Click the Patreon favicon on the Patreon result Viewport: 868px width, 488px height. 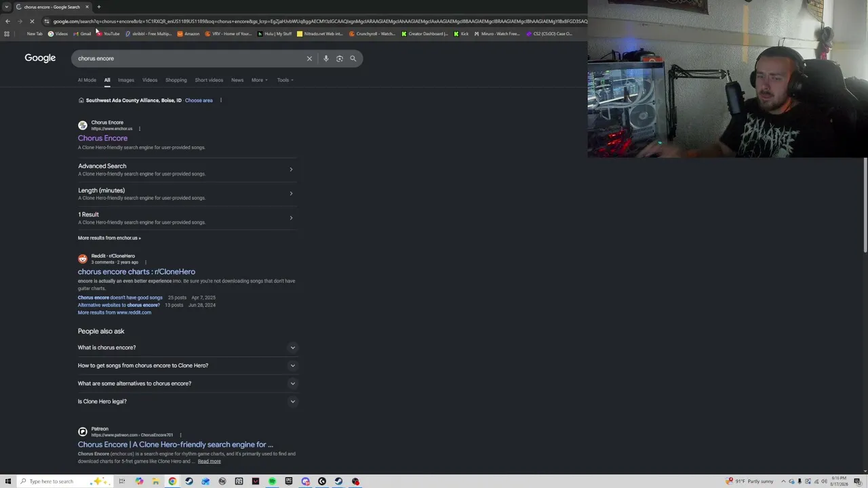tap(83, 432)
